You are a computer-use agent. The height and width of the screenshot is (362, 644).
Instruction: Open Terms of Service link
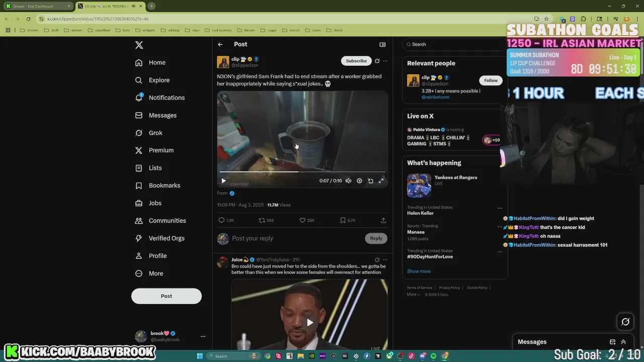click(x=420, y=288)
